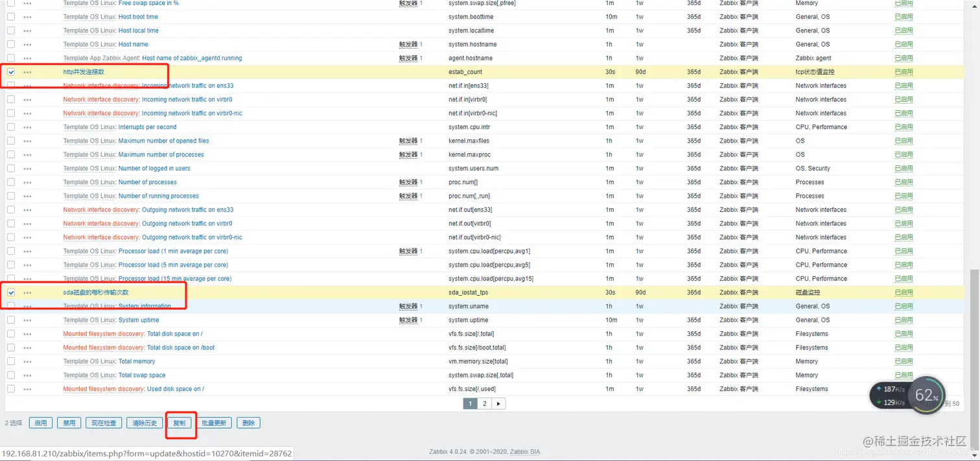Expand actions dropdown for Number of processes

27,182
